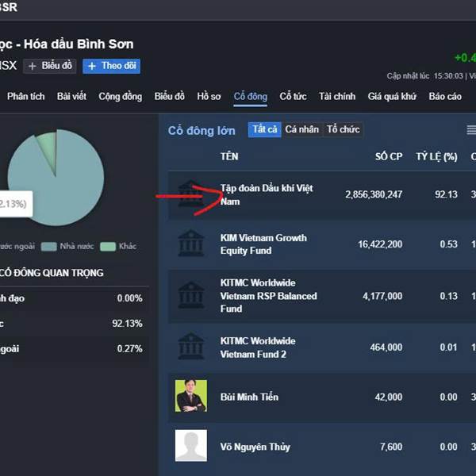The image size is (476, 476).
Task: Click share count 4,177,000
Action: 382,296
